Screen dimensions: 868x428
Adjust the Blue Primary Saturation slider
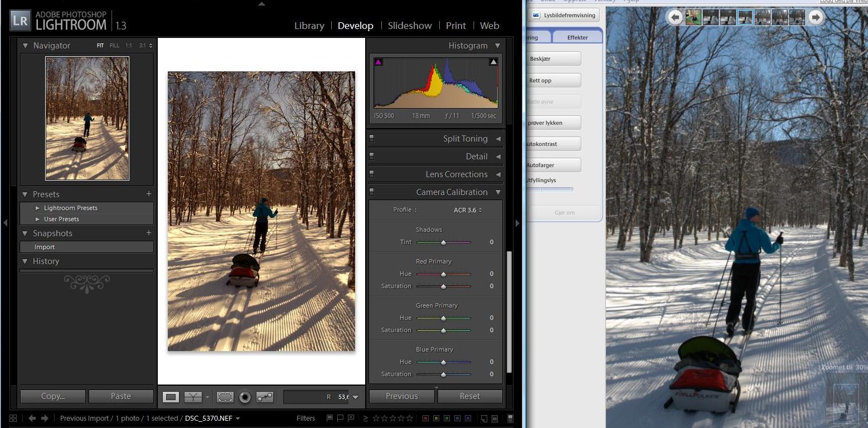click(x=444, y=374)
